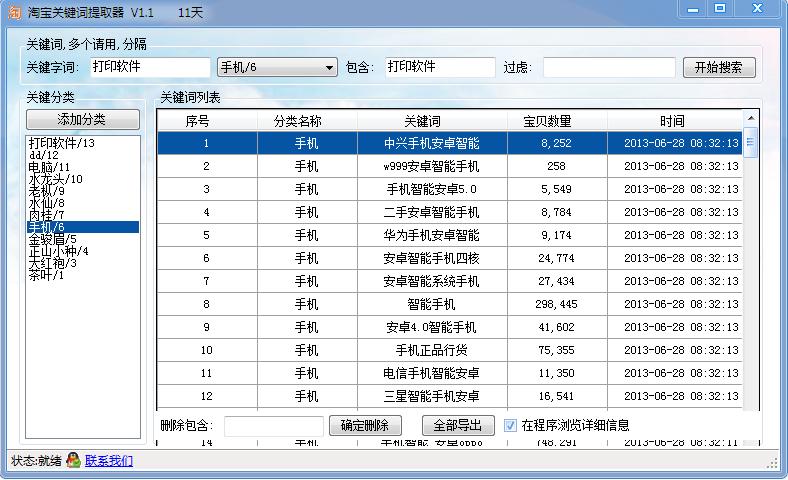Click the QQ penguin icon in status bar
788x480 pixels.
[73, 461]
